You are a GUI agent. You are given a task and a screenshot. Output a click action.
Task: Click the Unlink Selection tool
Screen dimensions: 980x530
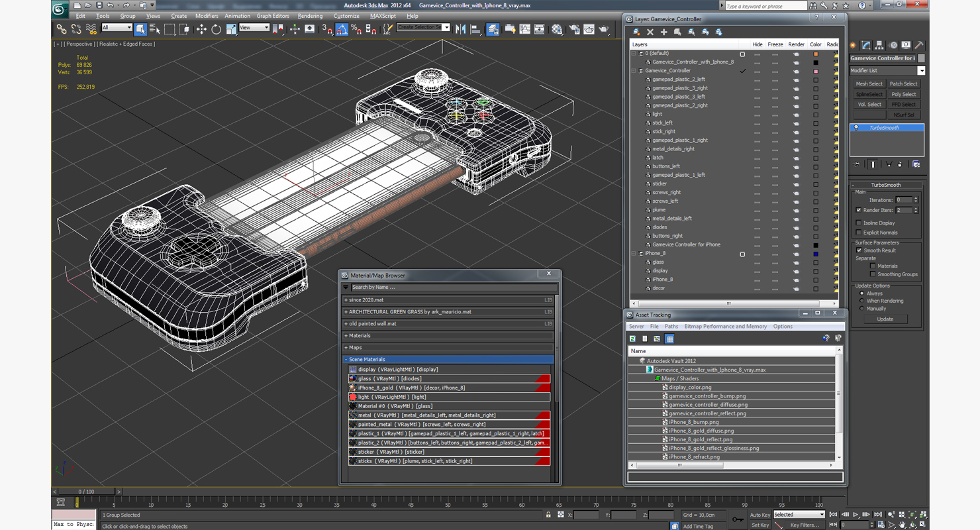click(76, 29)
